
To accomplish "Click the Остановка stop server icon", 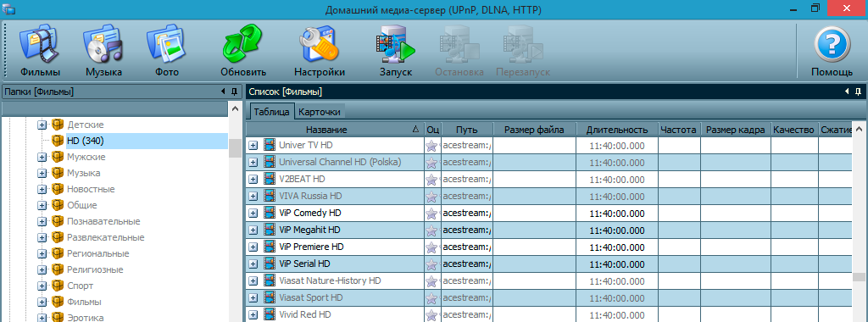I will 459,43.
